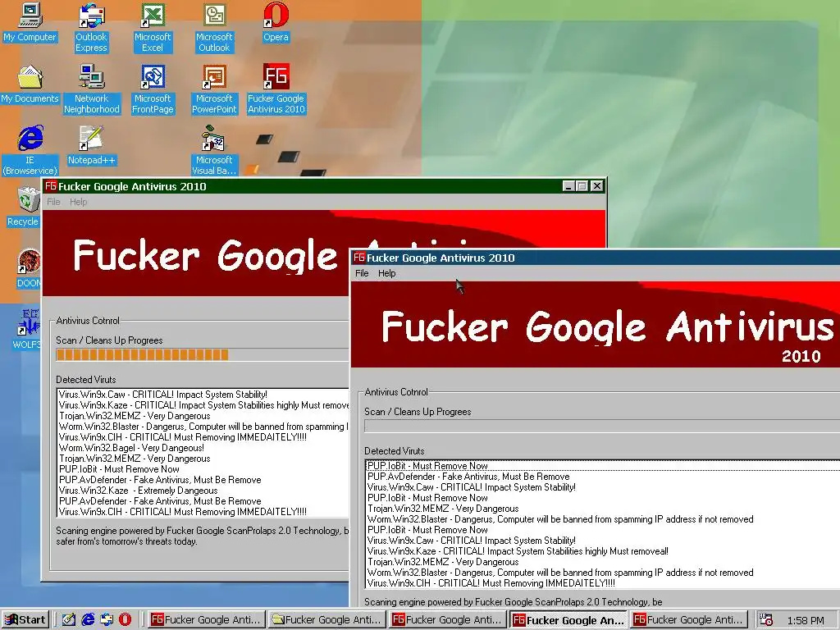Select 'Virus.Win9x.Kaze - CRITICAL!' row in back window
The width and height of the screenshot is (840, 630).
pyautogui.click(x=203, y=405)
